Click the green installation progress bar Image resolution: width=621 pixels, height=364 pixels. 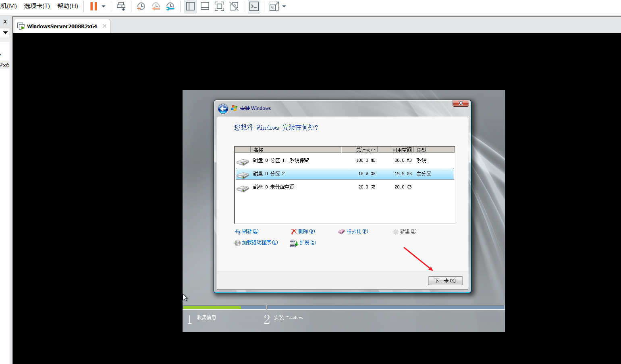(212, 307)
